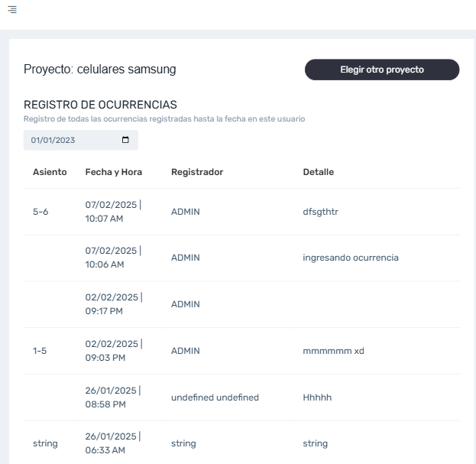Open the date picker calendar icon
Image resolution: width=476 pixels, height=464 pixels.
125,141
